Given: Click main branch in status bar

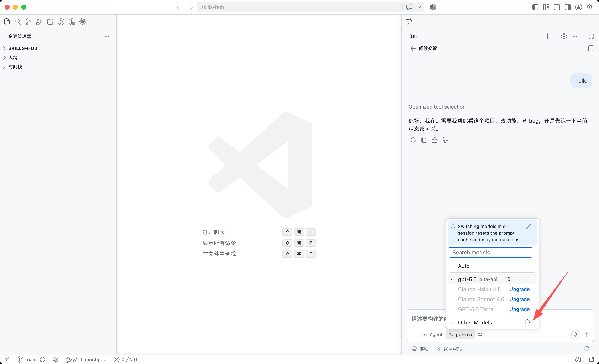Looking at the screenshot, I should 27,359.
